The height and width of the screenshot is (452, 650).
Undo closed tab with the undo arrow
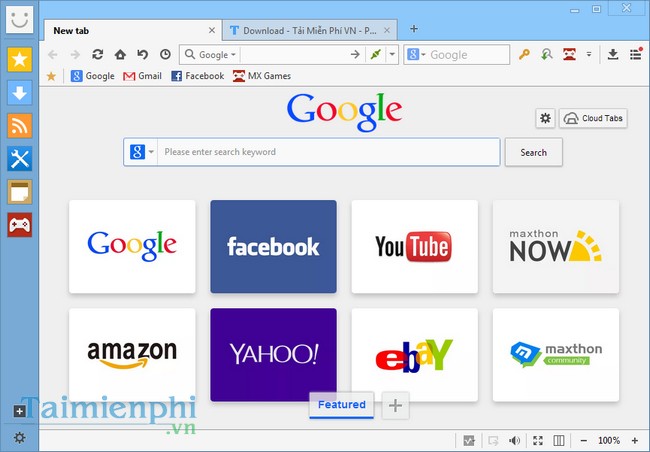coord(143,54)
